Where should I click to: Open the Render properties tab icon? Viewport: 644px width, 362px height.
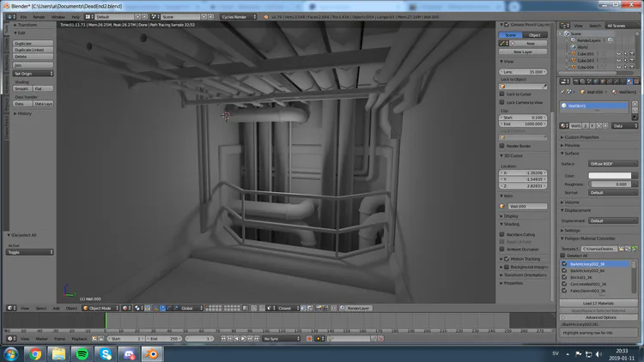point(576,81)
